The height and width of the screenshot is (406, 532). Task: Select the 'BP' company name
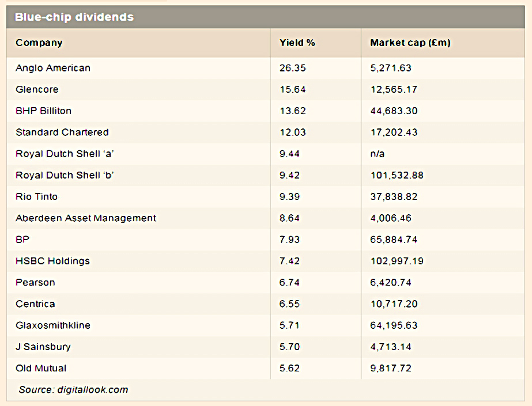(x=22, y=240)
